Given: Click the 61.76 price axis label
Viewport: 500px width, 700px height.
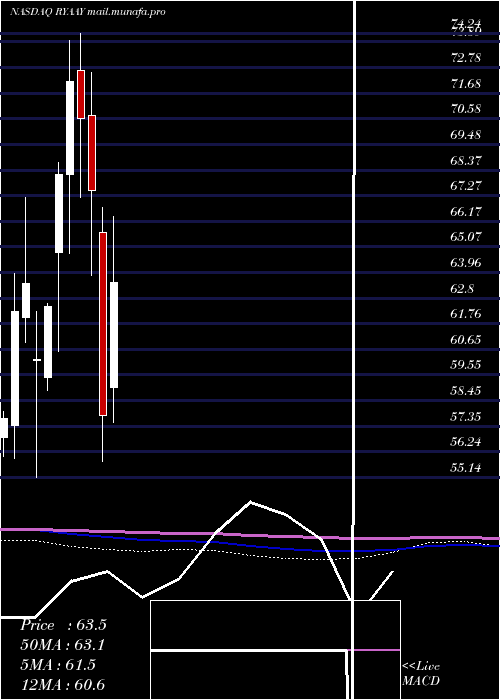Looking at the screenshot, I should 466,314.
